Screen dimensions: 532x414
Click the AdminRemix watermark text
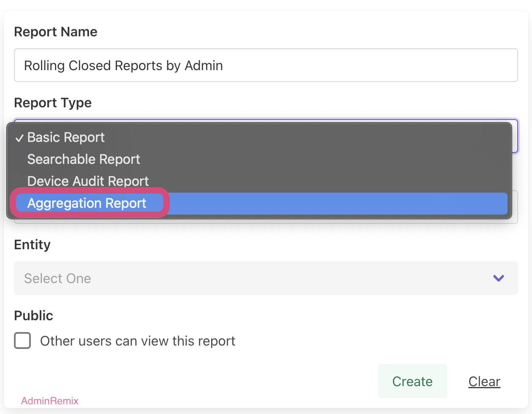(50, 401)
